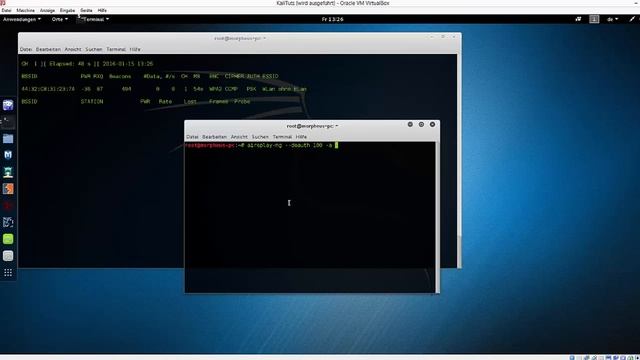This screenshot has height=360, width=640.
Task: Open VirtualBox Maschine menu
Action: coord(25,10)
